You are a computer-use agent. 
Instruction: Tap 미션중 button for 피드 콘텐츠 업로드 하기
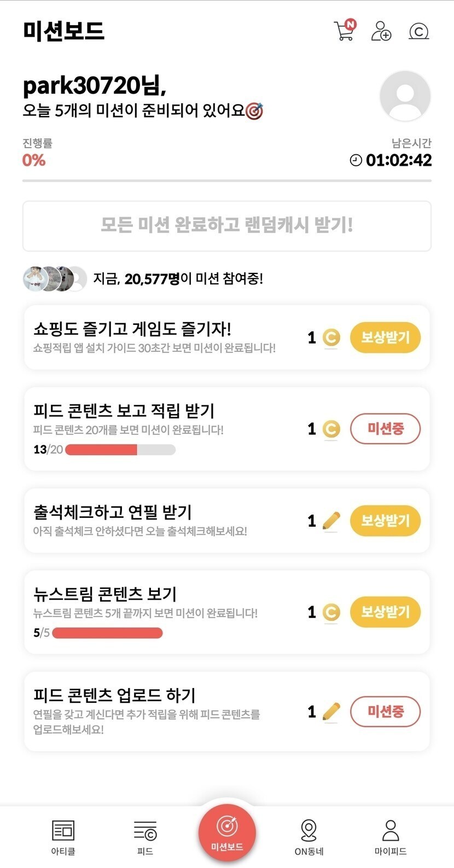click(385, 712)
